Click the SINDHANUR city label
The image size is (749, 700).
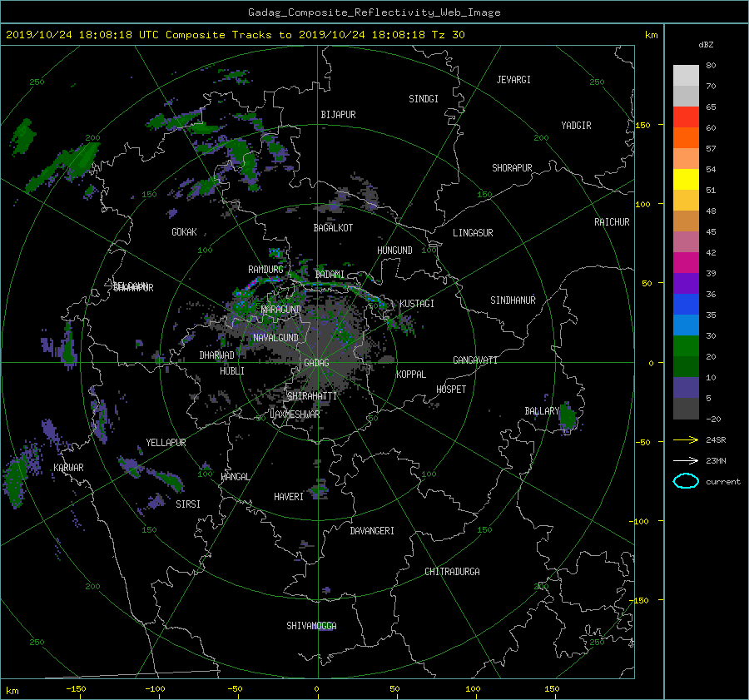pyautogui.click(x=513, y=300)
